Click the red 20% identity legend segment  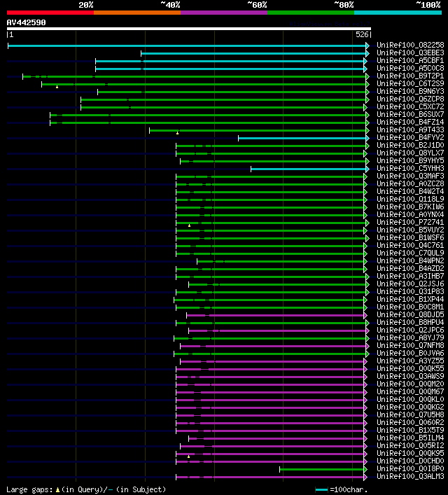coord(50,13)
